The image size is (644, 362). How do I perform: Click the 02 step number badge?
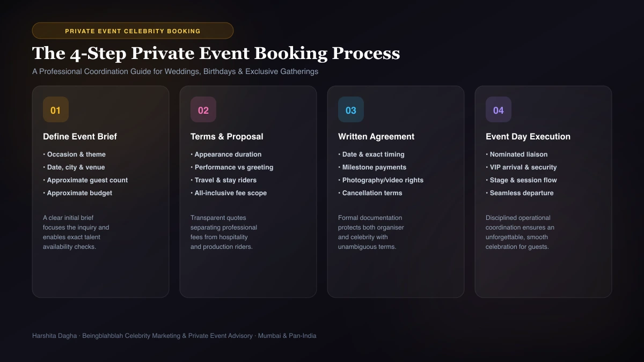[x=203, y=109]
